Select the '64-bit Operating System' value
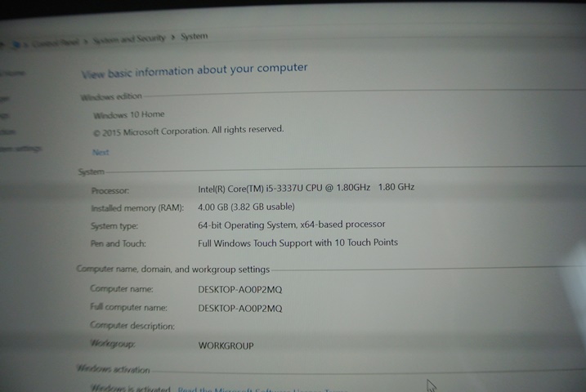Image resolution: width=586 pixels, height=392 pixels. [292, 225]
